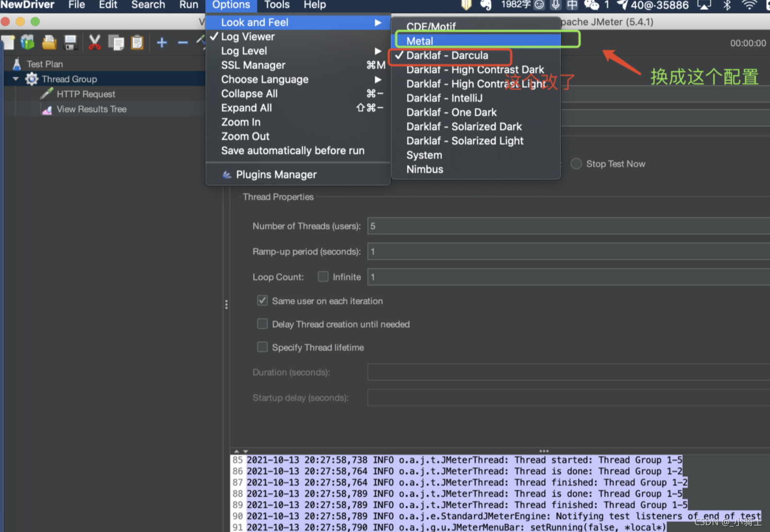The image size is (770, 532).
Task: Select Darklaf - IntelliJ theme
Action: pyautogui.click(x=476, y=98)
